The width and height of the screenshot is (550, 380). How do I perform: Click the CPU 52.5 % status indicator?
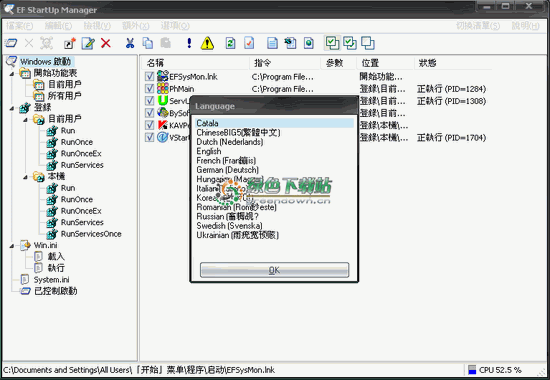click(x=496, y=370)
